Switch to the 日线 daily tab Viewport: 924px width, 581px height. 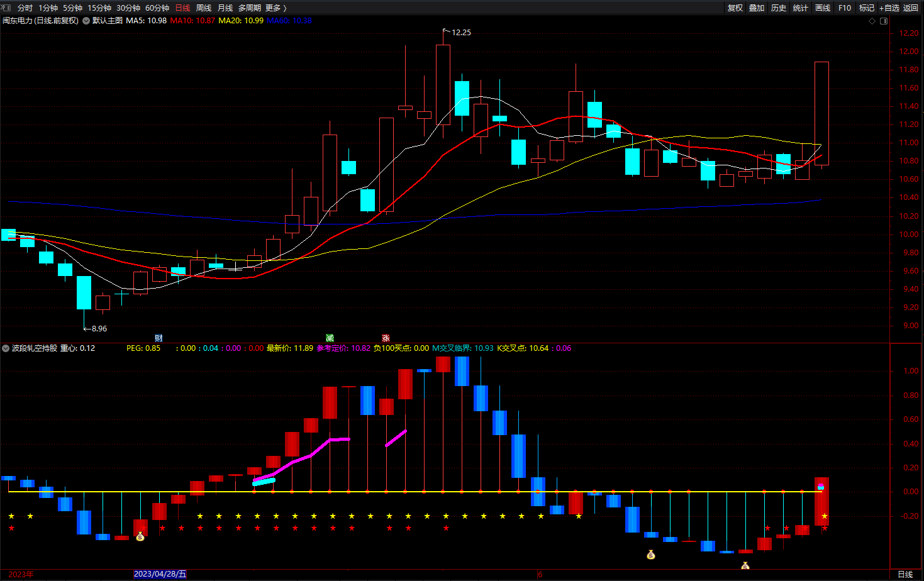pyautogui.click(x=182, y=8)
